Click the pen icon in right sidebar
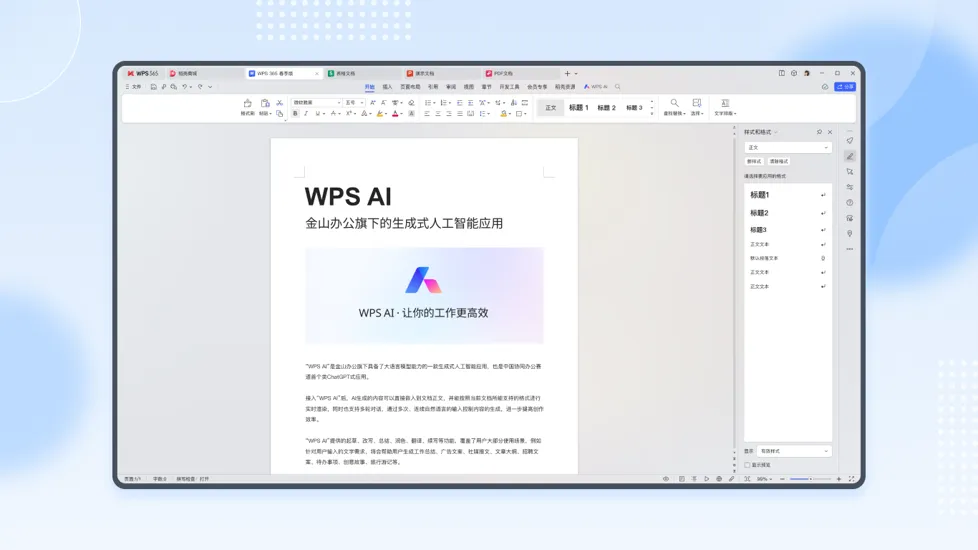Viewport: 978px width, 550px height. (850, 157)
